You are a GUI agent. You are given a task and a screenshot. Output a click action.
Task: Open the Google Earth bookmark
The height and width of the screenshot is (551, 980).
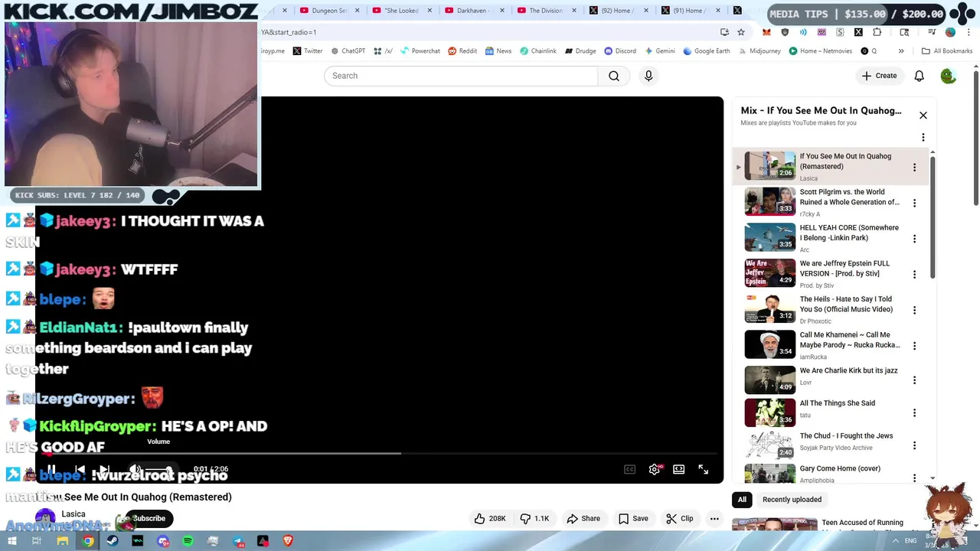(707, 51)
